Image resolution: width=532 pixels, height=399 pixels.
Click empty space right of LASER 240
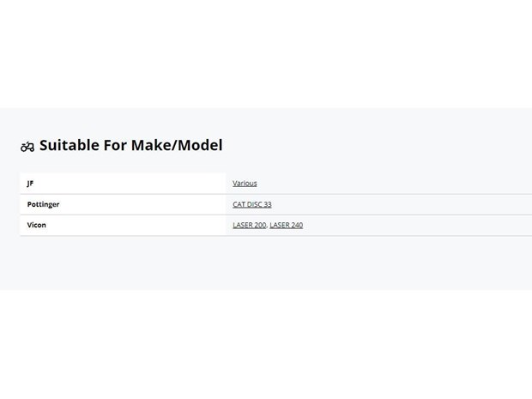tap(417, 225)
